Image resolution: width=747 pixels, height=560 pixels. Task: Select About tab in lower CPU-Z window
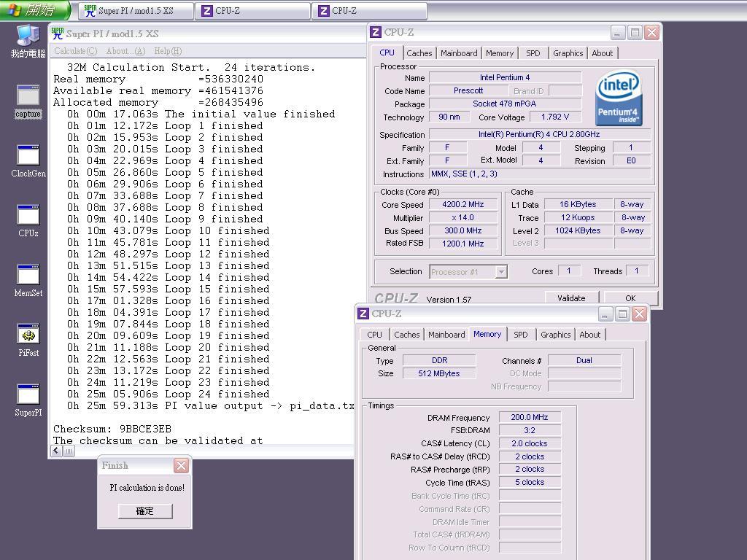589,335
